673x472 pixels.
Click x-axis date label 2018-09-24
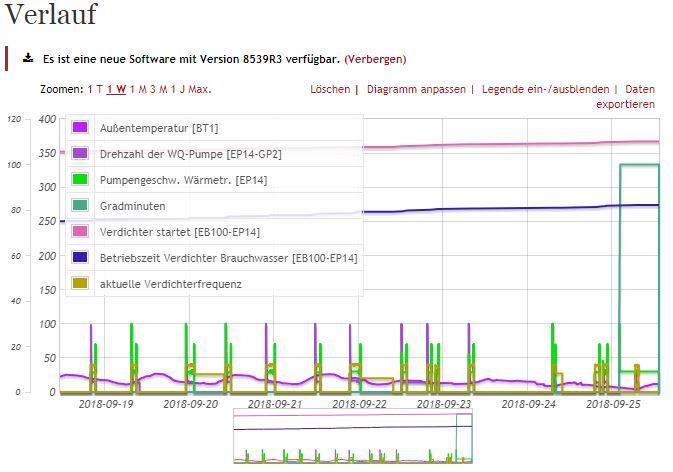[529, 404]
